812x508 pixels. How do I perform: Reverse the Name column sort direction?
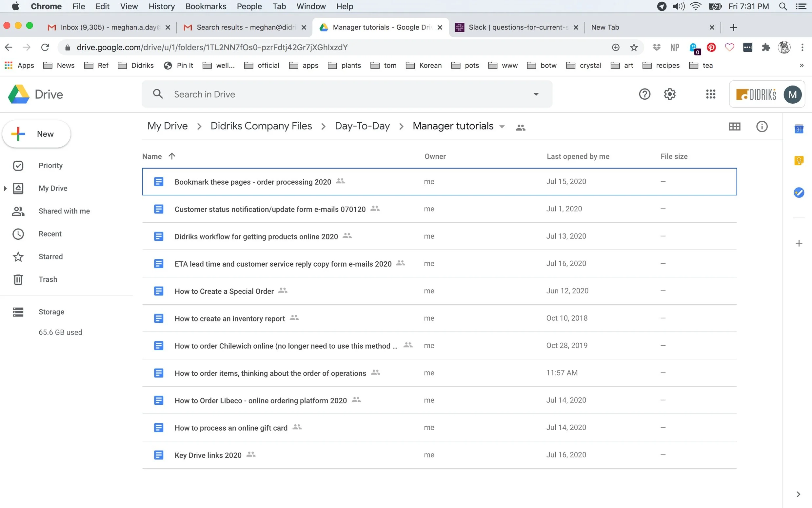pyautogui.click(x=172, y=156)
